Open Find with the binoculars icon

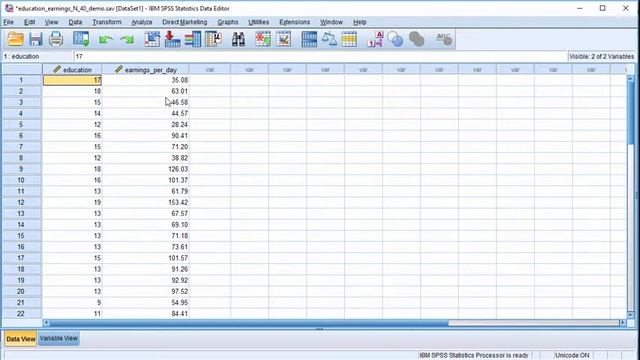238,39
